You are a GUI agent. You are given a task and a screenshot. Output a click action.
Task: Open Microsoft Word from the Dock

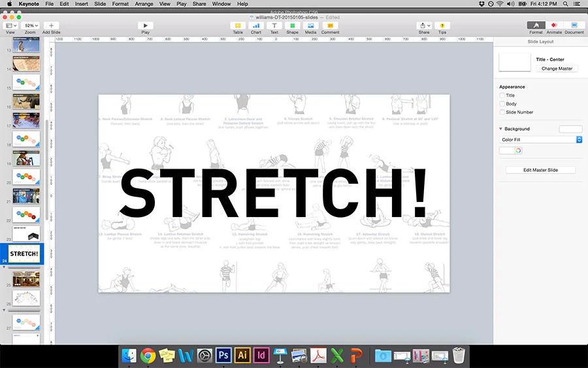[x=186, y=355]
